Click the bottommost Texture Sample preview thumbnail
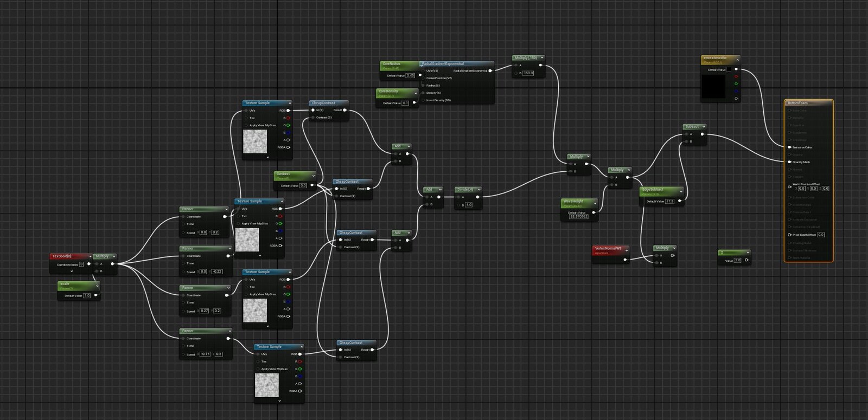This screenshot has width=868, height=420. (267, 385)
